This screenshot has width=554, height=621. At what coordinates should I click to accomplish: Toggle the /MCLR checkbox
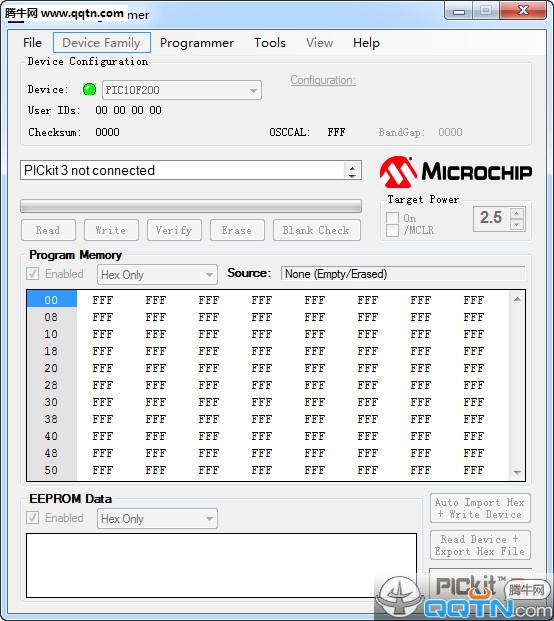[x=392, y=230]
